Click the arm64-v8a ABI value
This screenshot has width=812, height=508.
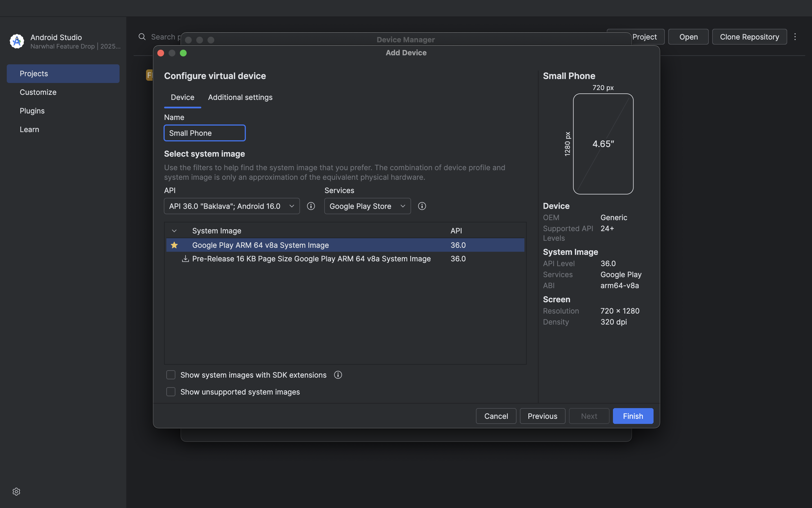tap(619, 286)
